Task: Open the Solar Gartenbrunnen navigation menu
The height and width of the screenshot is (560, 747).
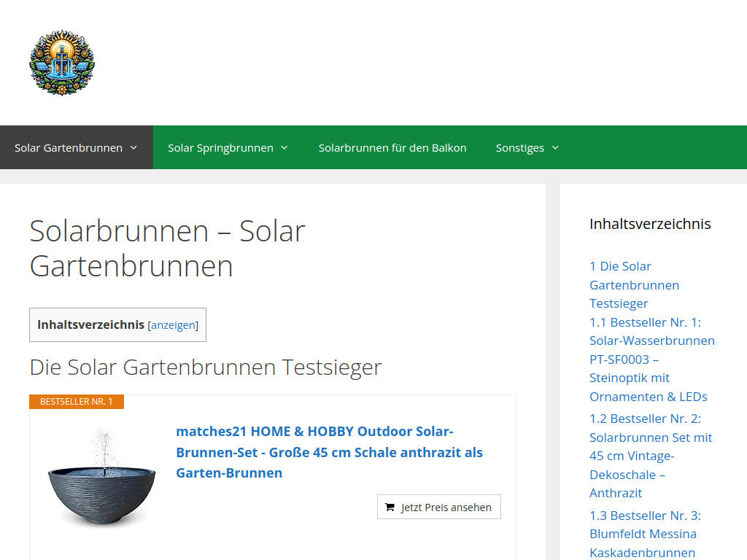Action: pos(69,147)
